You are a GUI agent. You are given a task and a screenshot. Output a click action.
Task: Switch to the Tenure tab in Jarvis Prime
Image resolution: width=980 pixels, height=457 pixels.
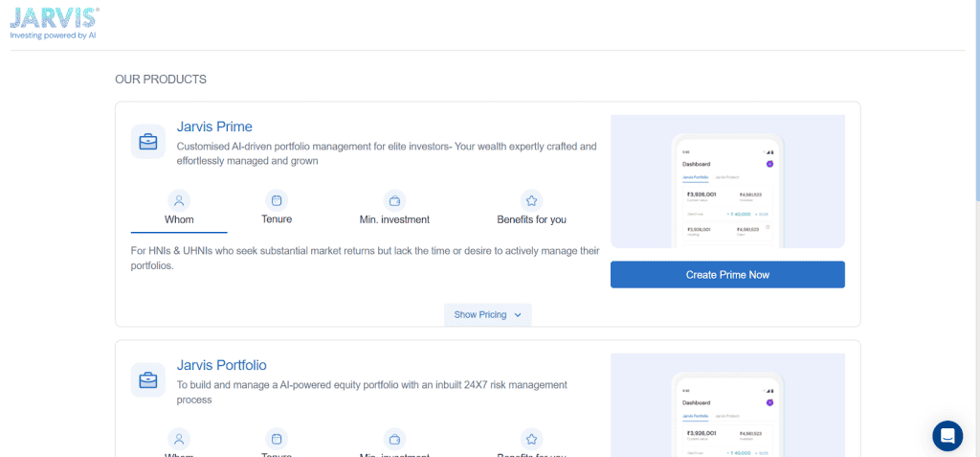(277, 219)
